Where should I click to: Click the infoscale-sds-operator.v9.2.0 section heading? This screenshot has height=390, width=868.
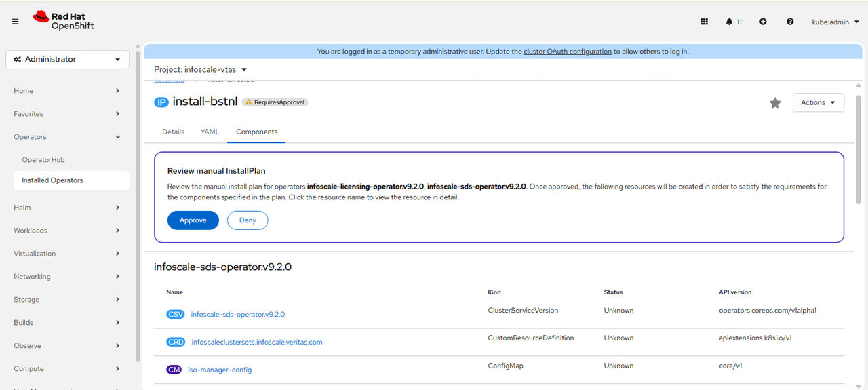(x=222, y=267)
